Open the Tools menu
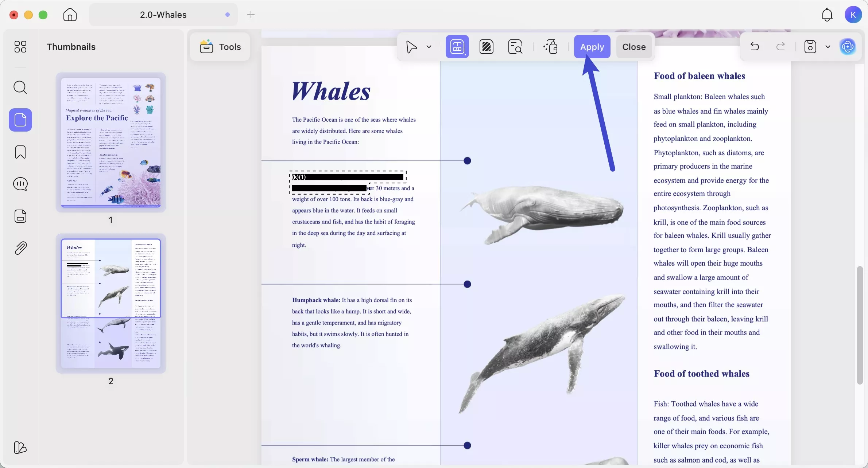 coord(220,47)
